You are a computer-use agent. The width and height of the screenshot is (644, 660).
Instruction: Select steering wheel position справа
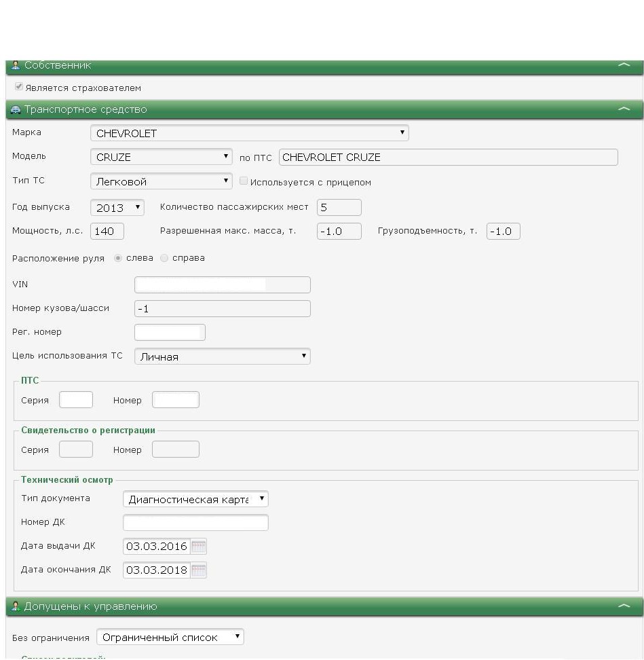point(164,258)
